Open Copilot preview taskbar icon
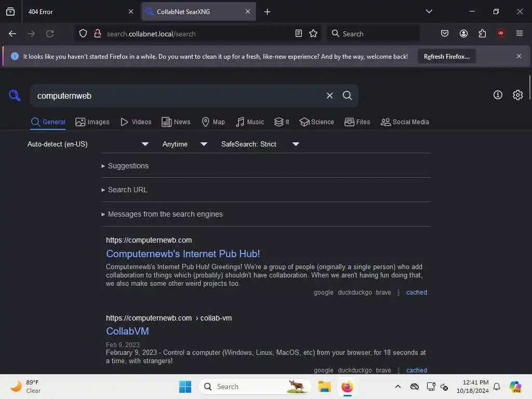The image size is (532, 399). (x=515, y=387)
